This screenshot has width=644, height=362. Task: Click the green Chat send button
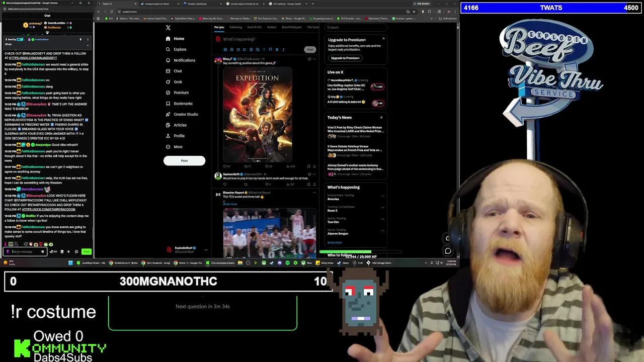click(x=87, y=251)
